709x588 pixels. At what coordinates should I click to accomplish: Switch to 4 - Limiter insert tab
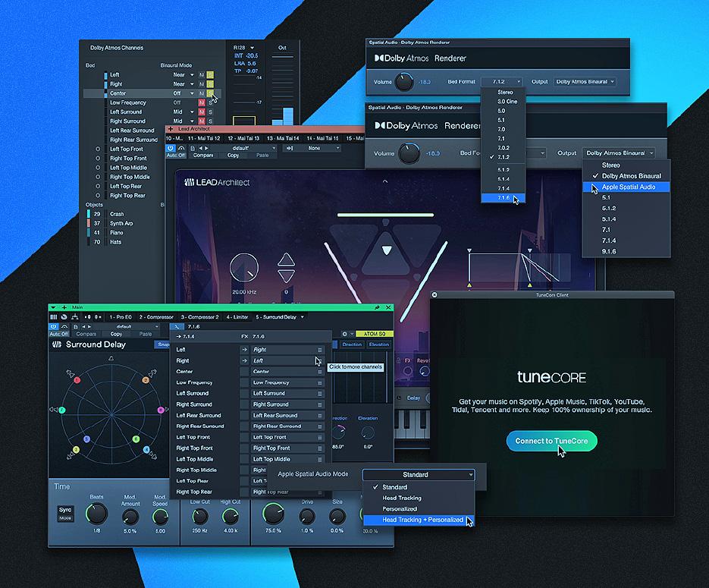237,317
